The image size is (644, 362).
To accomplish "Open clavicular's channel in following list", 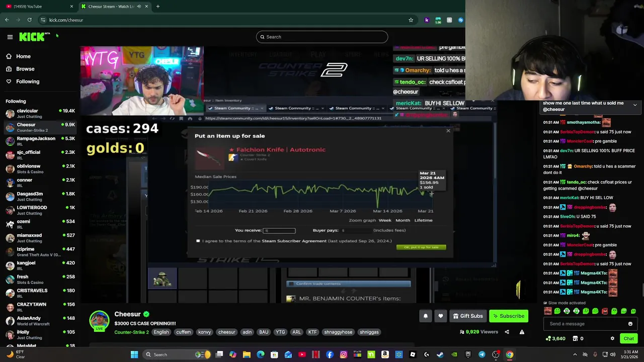I will tap(40, 114).
